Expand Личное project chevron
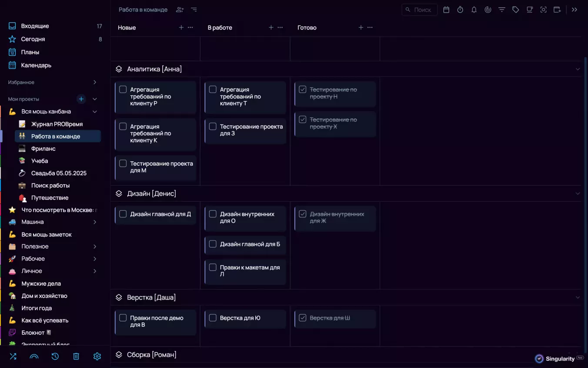This screenshot has width=588, height=368. coord(95,271)
